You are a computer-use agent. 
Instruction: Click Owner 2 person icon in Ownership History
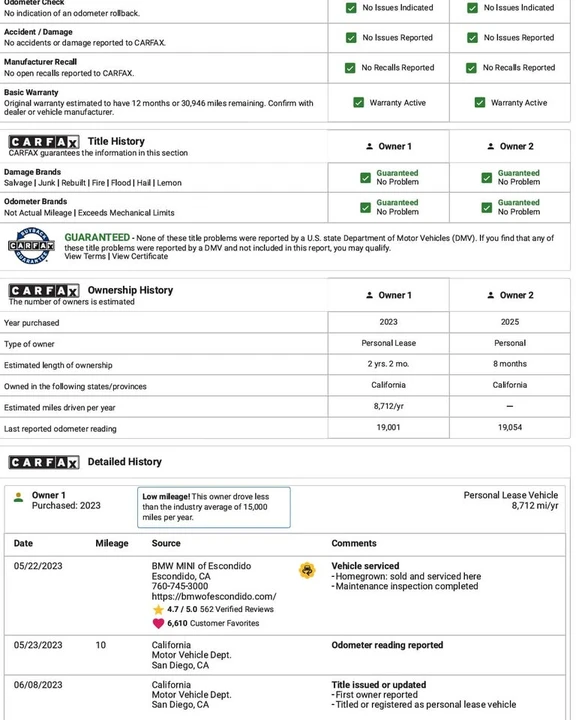[x=491, y=295]
